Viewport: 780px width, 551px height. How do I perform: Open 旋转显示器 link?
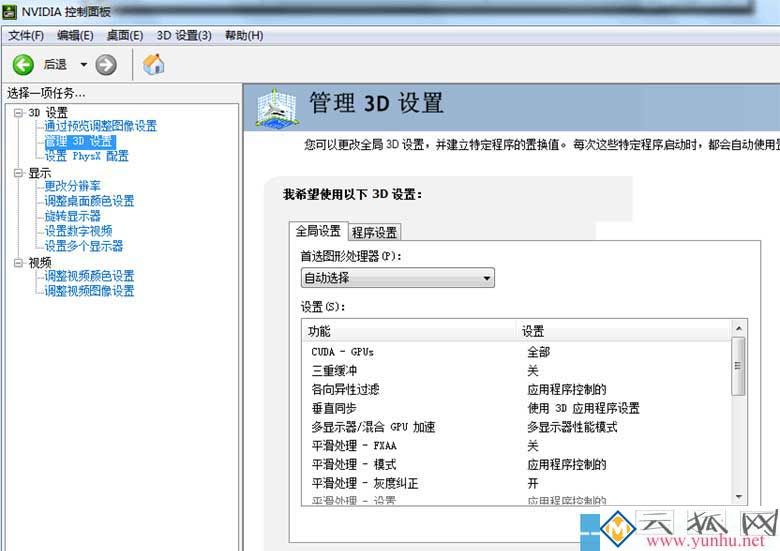pos(73,216)
